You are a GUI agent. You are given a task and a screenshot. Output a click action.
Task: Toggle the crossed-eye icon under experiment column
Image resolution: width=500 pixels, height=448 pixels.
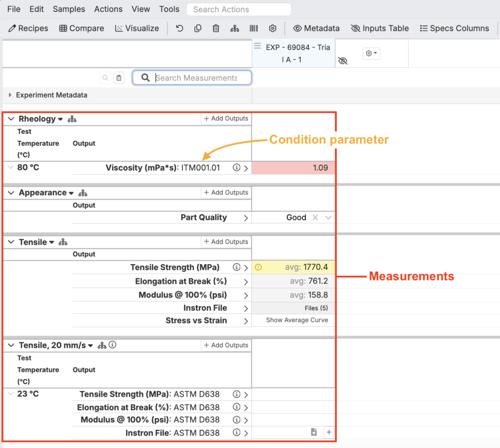343,61
